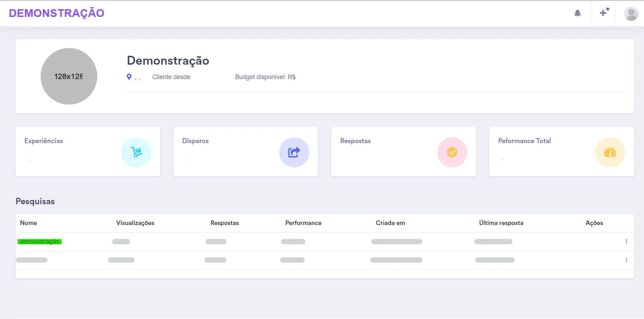Click the Visualizações column header

[135, 223]
